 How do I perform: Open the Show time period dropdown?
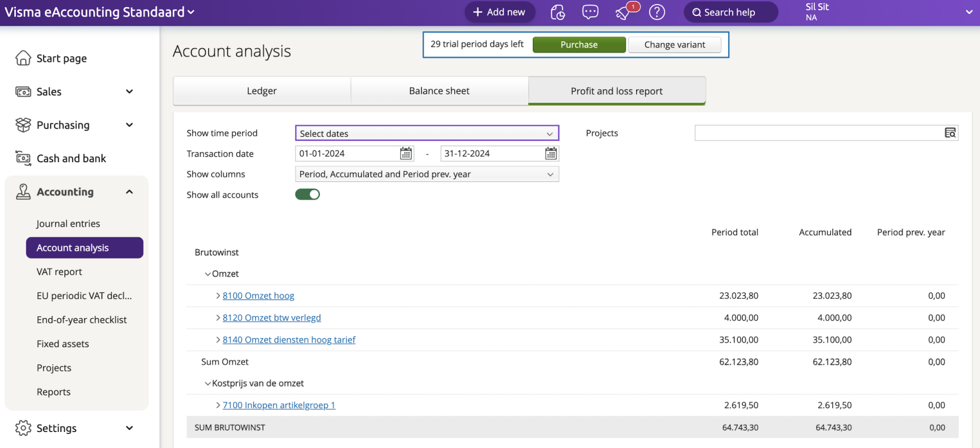click(426, 133)
